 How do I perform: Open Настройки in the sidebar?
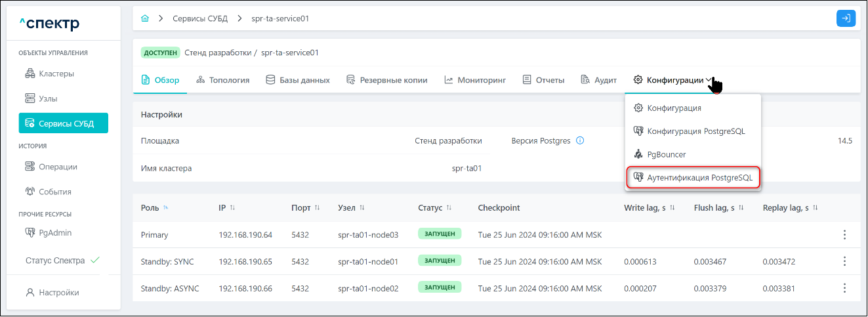pos(58,293)
